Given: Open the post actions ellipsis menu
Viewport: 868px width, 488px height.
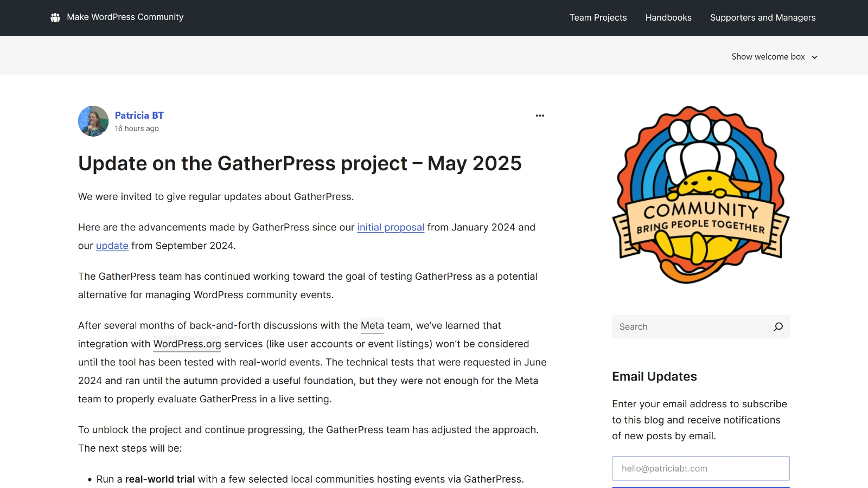Looking at the screenshot, I should point(540,115).
